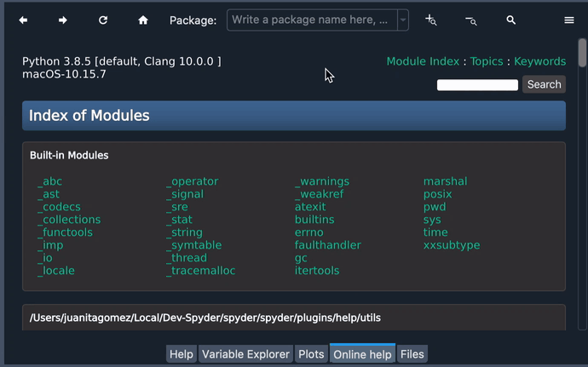Open the _warnings module link

322,181
